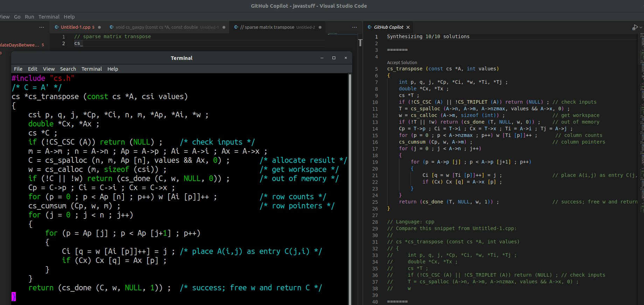
Task: Maximize the Terminal window
Action: coord(334,58)
